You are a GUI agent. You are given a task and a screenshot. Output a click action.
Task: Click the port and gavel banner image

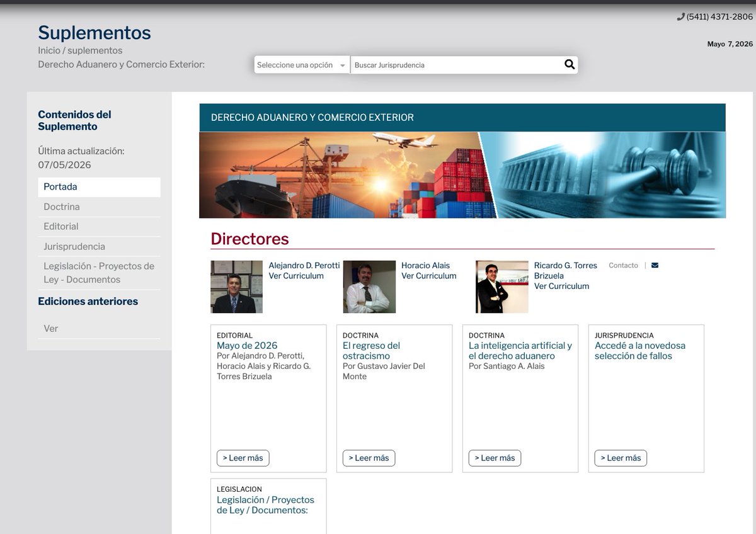[x=462, y=175]
